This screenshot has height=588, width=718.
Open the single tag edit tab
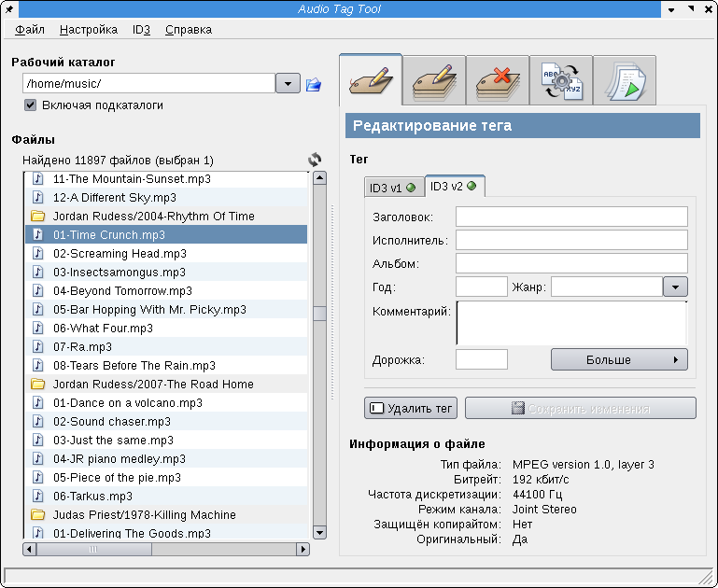coord(371,79)
